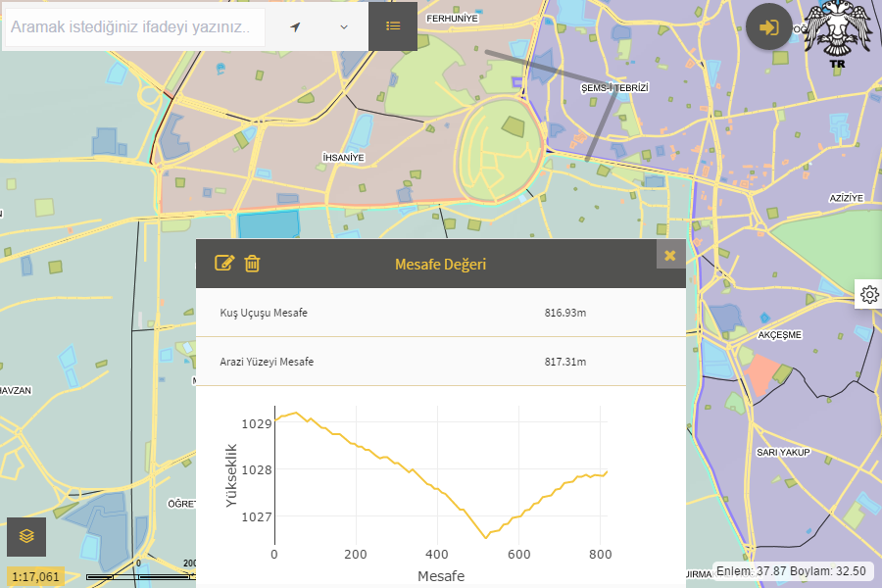Click the ŞEMS-İ TEBRİZİ neighborhood label

(614, 88)
